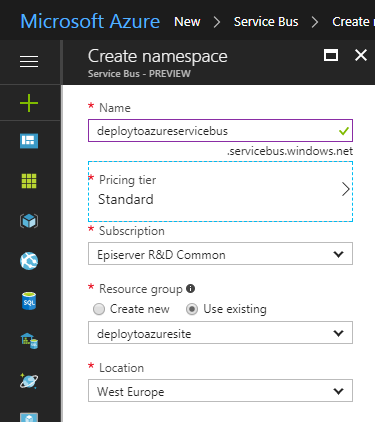This screenshot has width=375, height=422.
Task: Go to Service Bus breadcrumb
Action: [266, 22]
